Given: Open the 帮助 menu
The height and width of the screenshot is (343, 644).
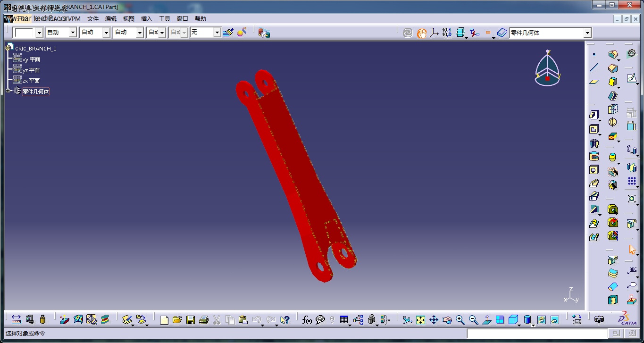Looking at the screenshot, I should (201, 19).
